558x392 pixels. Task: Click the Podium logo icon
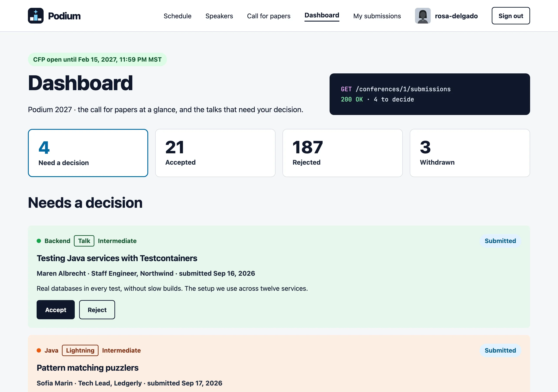36,16
